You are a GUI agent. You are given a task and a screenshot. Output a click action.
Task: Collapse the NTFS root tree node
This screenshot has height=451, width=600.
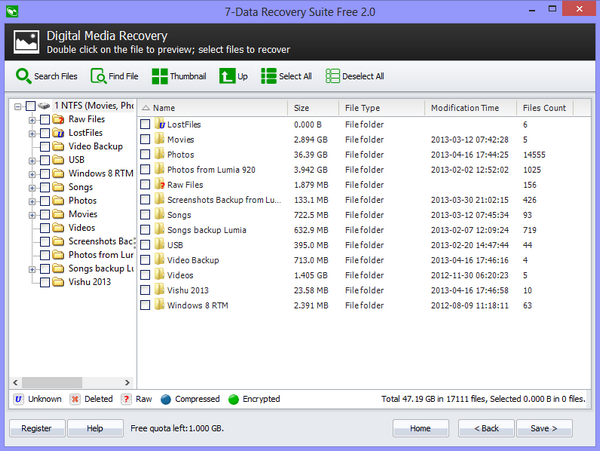click(18, 106)
